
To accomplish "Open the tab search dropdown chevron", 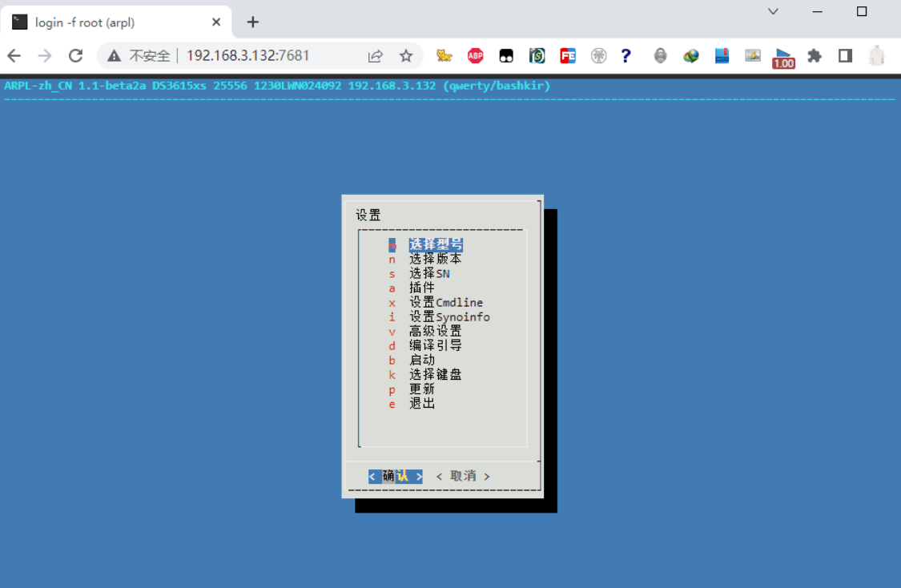I will click(773, 11).
